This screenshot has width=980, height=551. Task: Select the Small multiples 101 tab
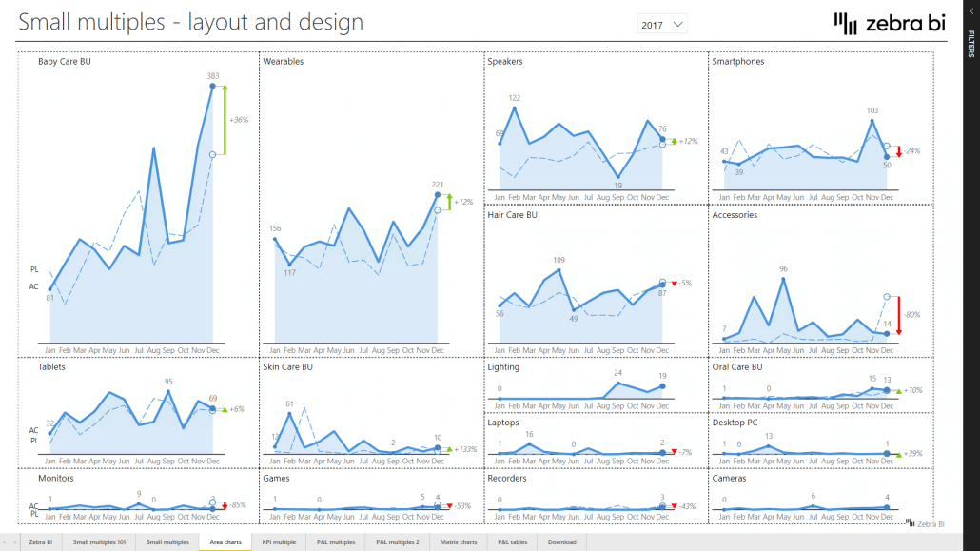point(101,541)
